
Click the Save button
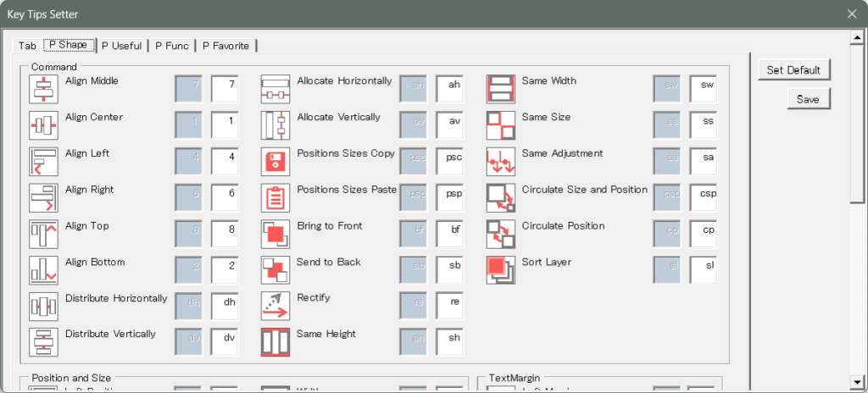(x=808, y=99)
